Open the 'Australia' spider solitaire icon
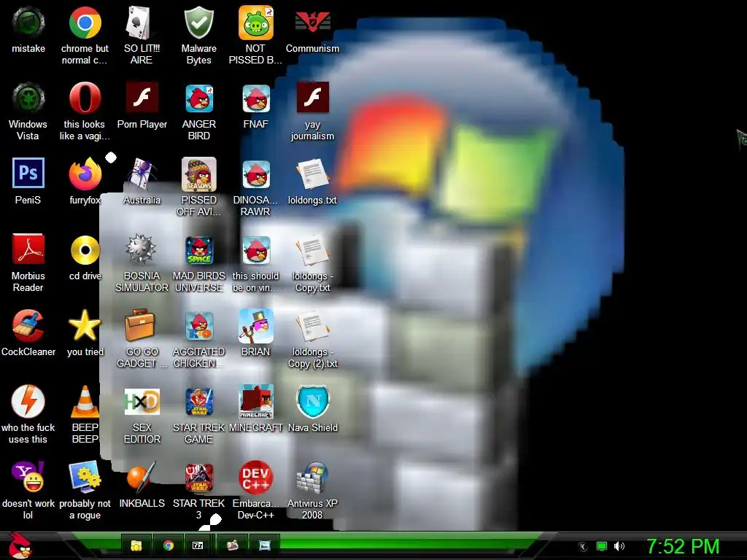This screenshot has height=560, width=747. [x=142, y=174]
